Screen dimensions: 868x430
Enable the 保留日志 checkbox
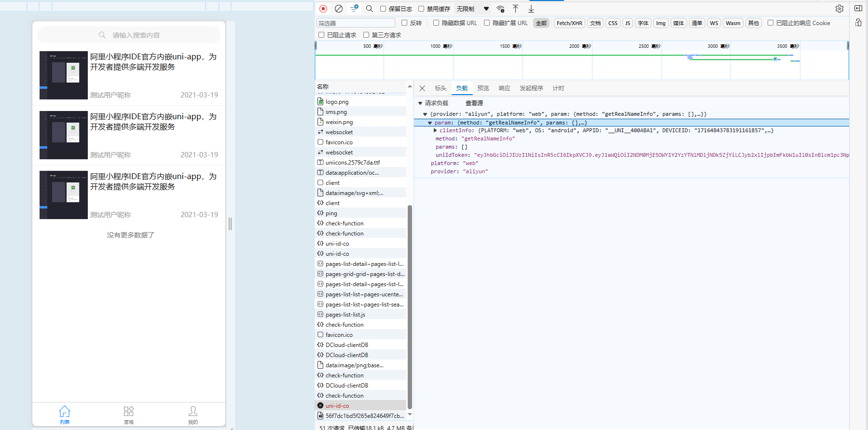tap(383, 9)
